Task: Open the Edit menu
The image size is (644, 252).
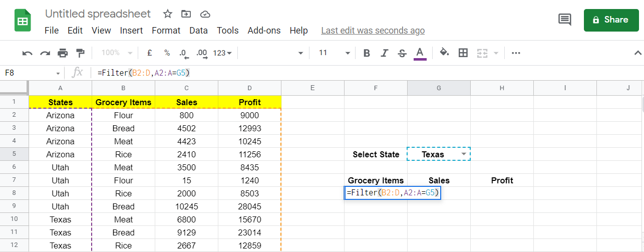Action: click(x=75, y=31)
